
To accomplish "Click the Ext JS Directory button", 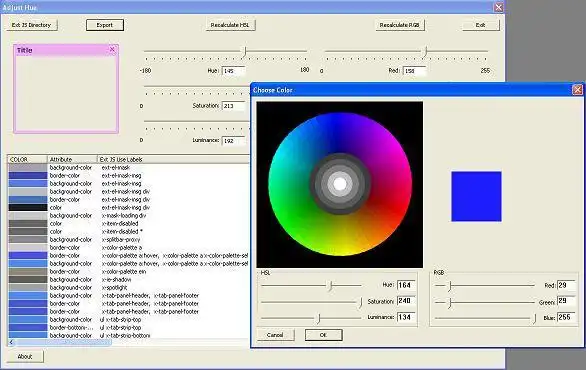I will tap(31, 25).
